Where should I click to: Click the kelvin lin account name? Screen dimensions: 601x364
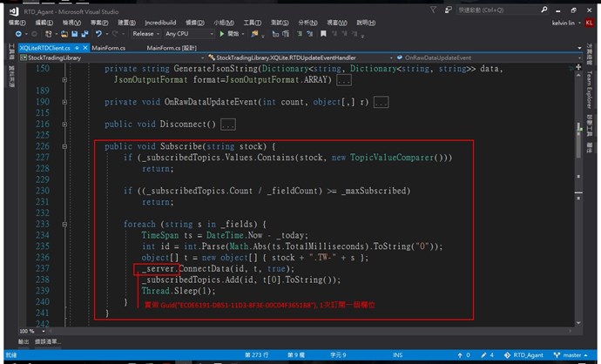(552, 23)
